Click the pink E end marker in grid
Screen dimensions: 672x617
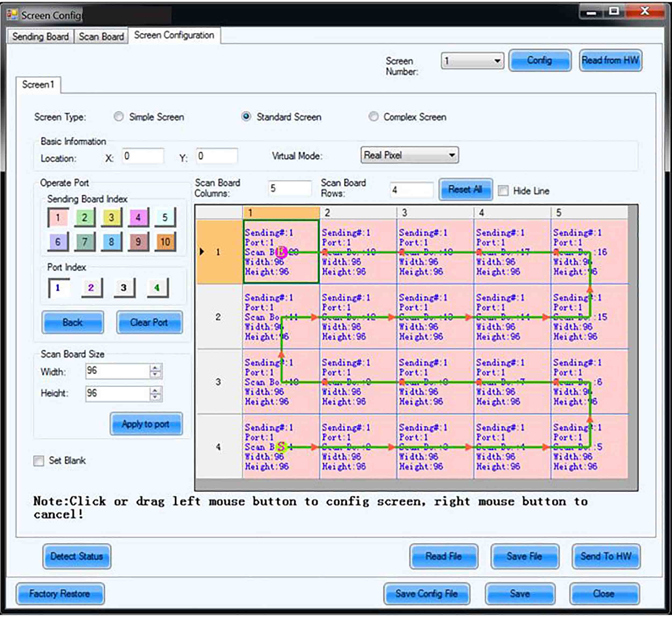pyautogui.click(x=281, y=252)
